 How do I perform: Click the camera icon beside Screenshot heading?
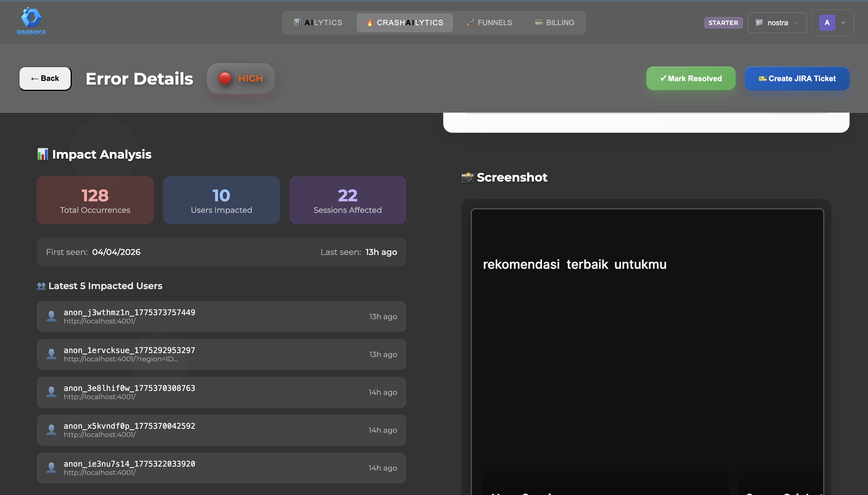(468, 177)
